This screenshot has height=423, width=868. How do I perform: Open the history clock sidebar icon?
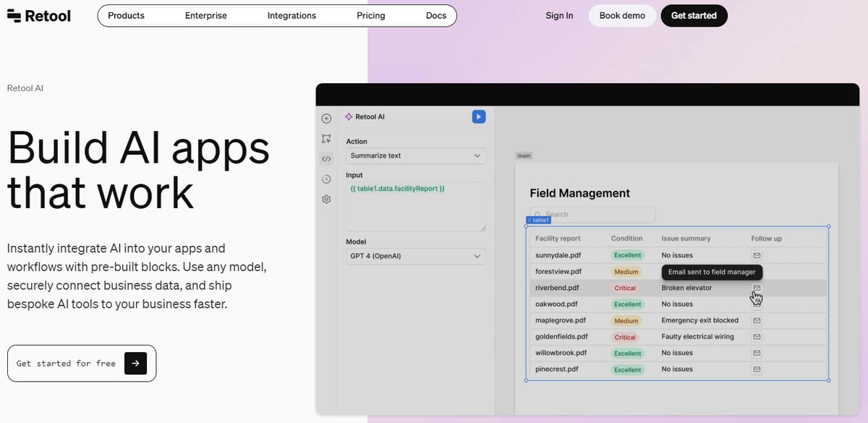tap(326, 179)
